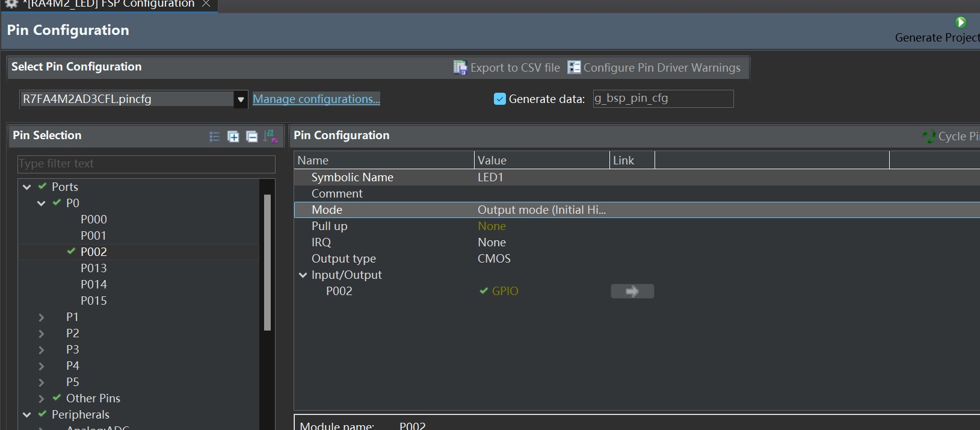Select pin P001 in the tree
Image resolution: width=980 pixels, height=430 pixels.
(x=94, y=236)
